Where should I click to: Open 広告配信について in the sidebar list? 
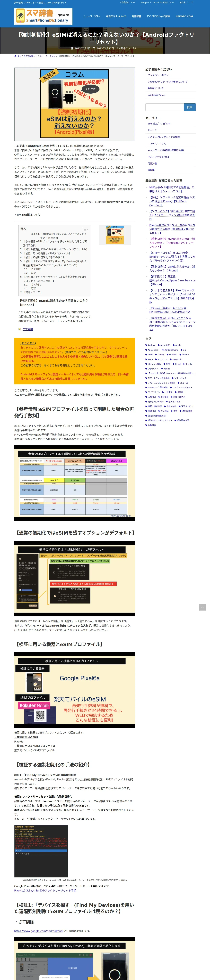[157, 95]
